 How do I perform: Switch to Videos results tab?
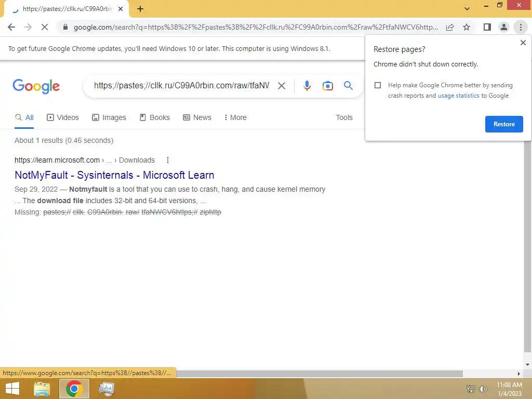tap(63, 117)
